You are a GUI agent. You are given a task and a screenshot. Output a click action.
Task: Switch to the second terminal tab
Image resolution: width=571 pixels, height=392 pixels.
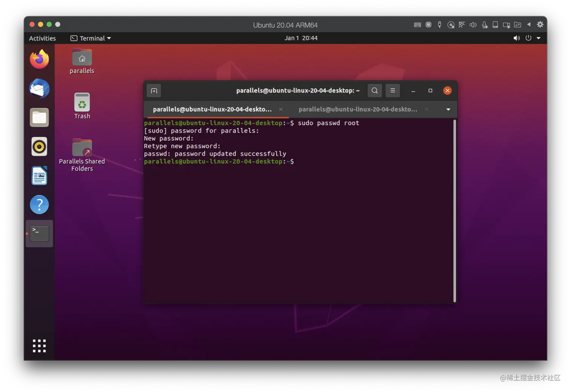357,109
